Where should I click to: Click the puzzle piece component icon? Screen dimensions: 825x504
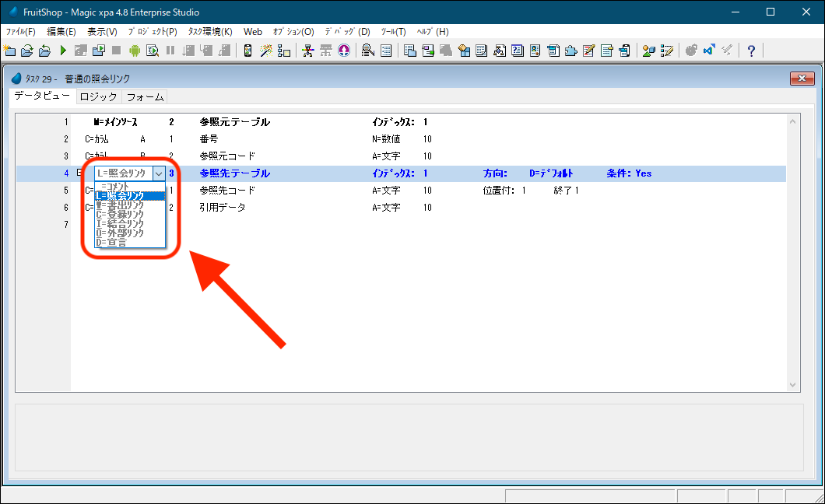pyautogui.click(x=571, y=51)
